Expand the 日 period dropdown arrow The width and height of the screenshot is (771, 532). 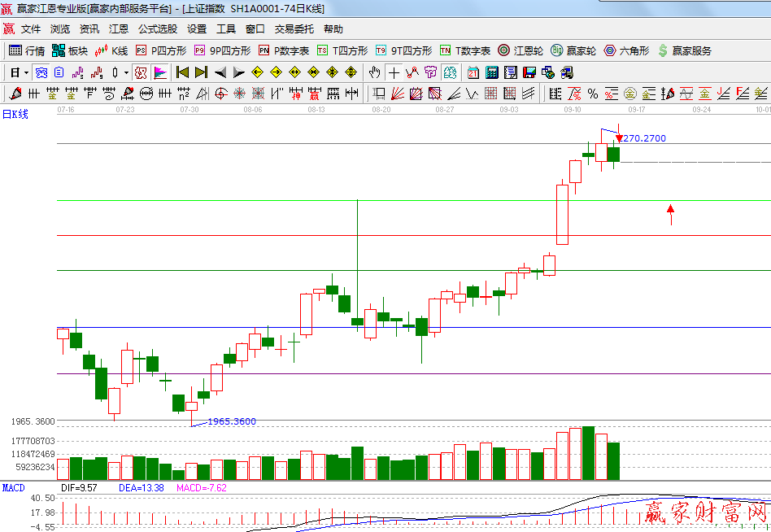pyautogui.click(x=26, y=72)
